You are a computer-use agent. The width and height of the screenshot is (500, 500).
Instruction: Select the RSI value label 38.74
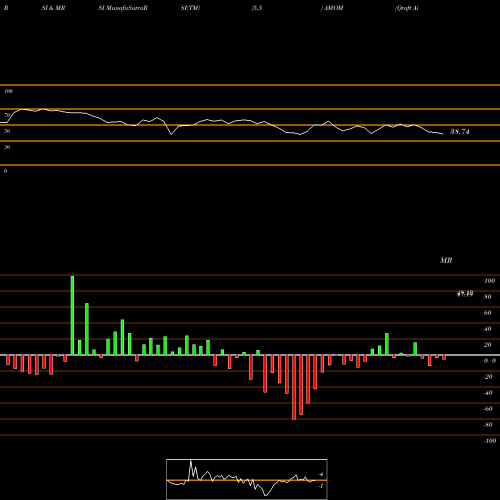coord(460,132)
